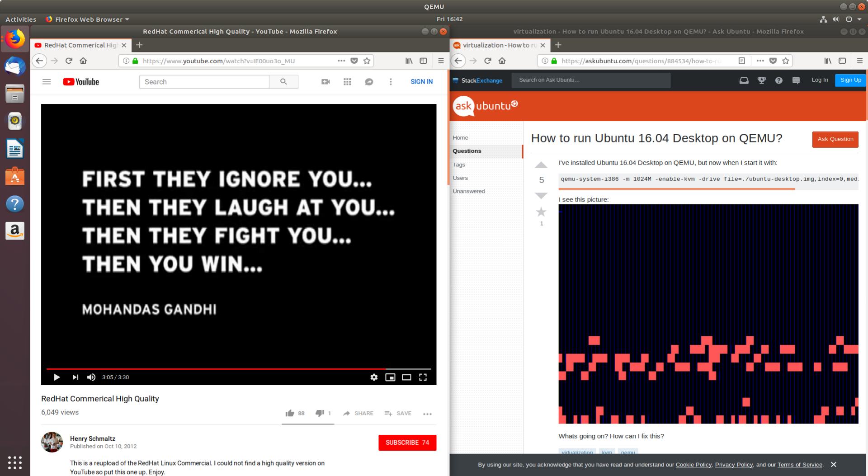Like the video with thumbs up
Screen dimensions: 868x476
coord(295,413)
